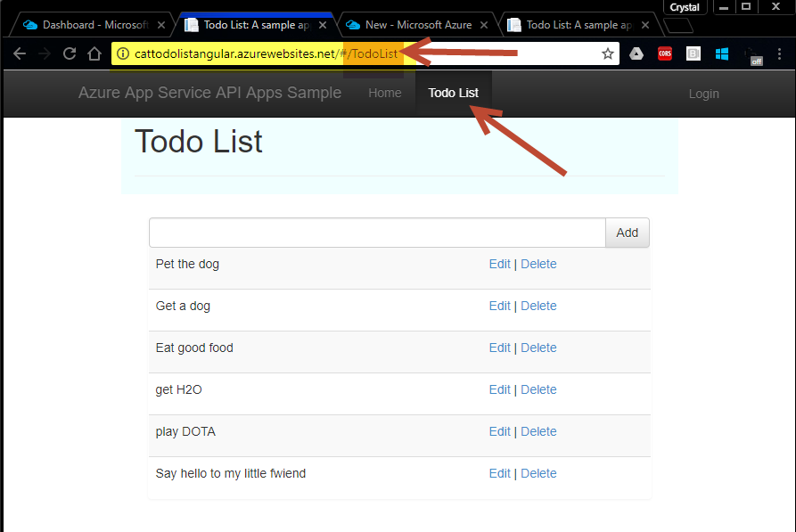Open the Home navigation link
796x532 pixels.
click(x=385, y=93)
